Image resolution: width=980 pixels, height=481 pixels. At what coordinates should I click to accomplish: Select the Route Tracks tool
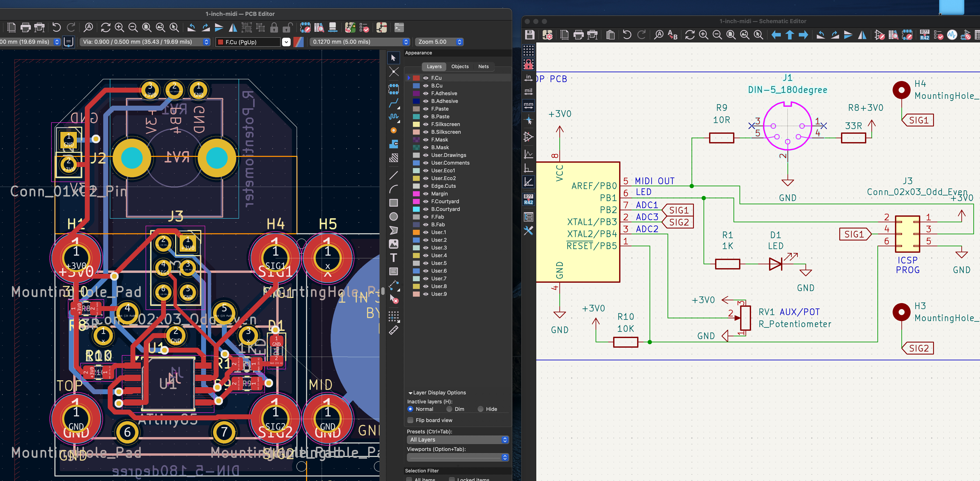[394, 103]
